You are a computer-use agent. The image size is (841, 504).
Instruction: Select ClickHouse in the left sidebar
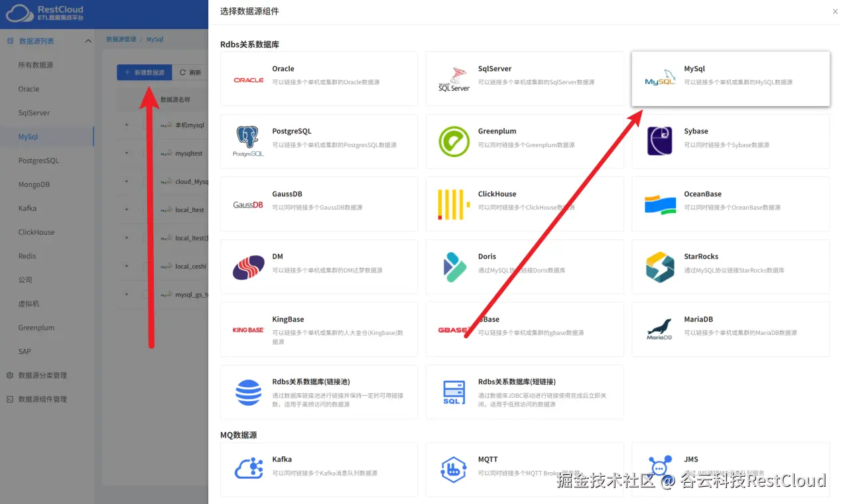pos(36,232)
